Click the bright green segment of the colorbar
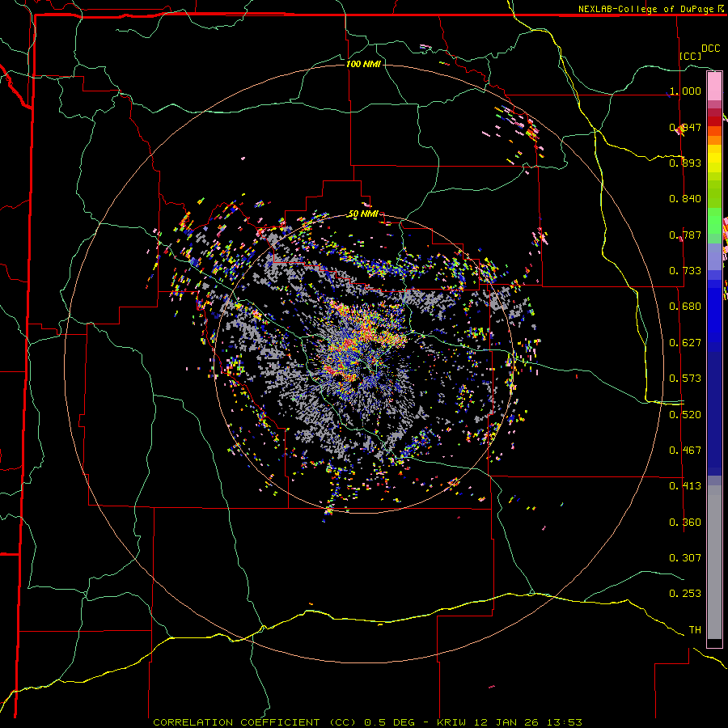This screenshot has width=728, height=728. (x=714, y=219)
